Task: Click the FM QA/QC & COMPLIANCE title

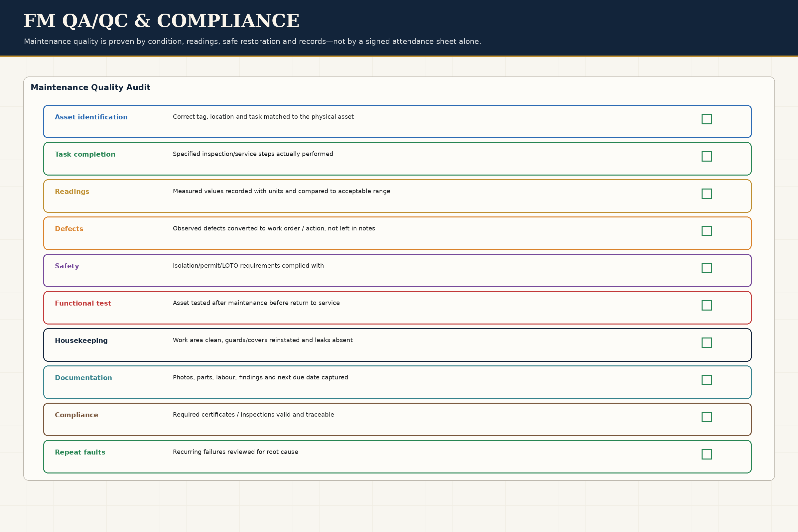Action: point(162,21)
